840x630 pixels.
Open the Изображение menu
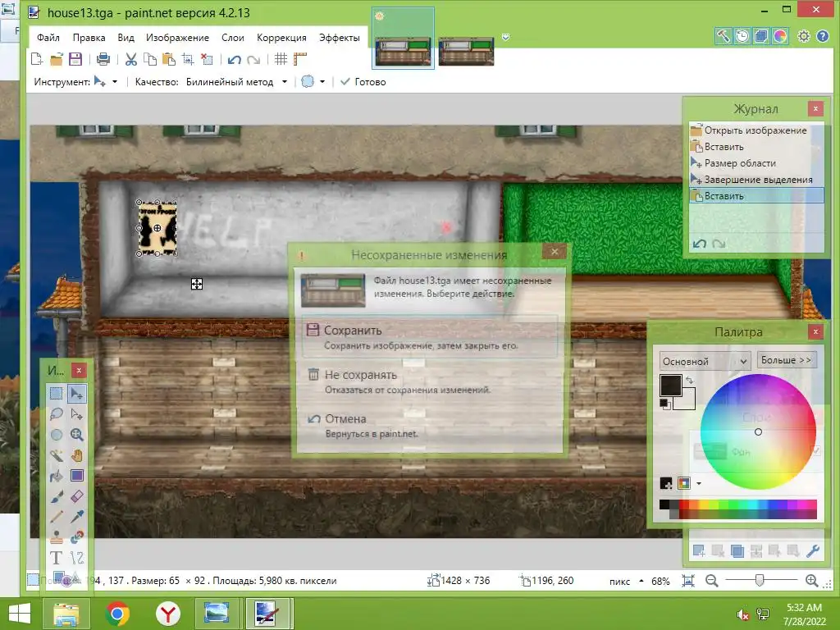click(x=177, y=38)
